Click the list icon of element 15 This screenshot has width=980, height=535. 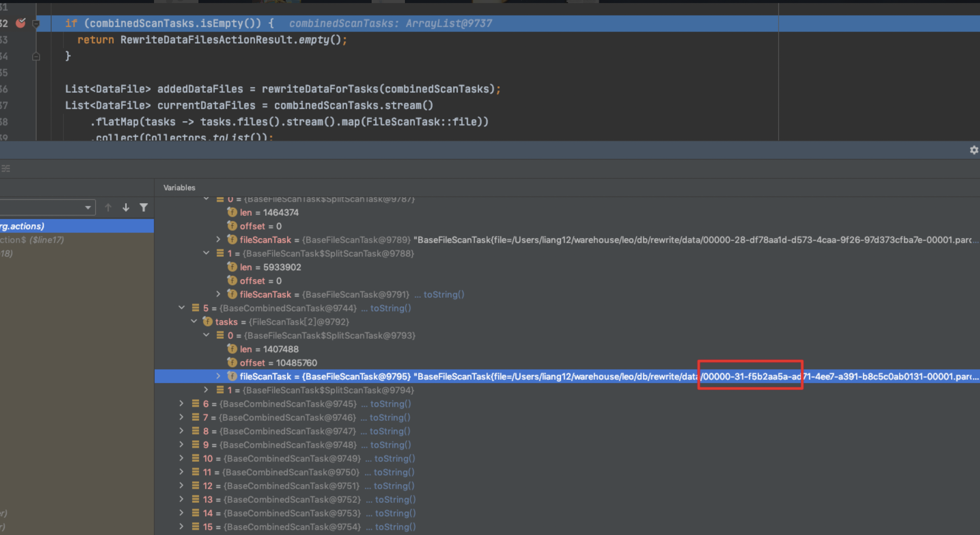tap(195, 527)
